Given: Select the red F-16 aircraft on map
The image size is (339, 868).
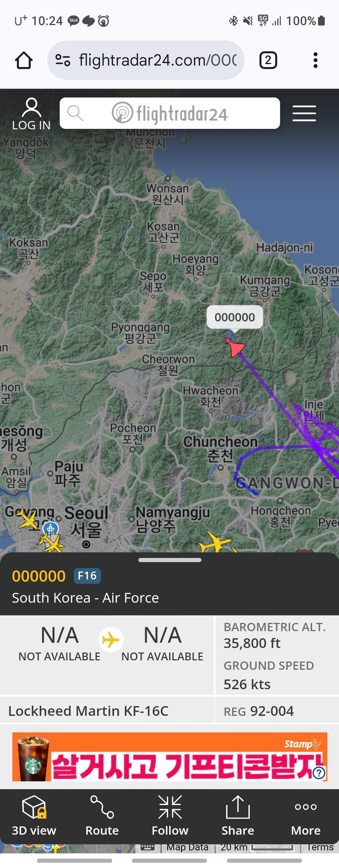Looking at the screenshot, I should pyautogui.click(x=235, y=347).
